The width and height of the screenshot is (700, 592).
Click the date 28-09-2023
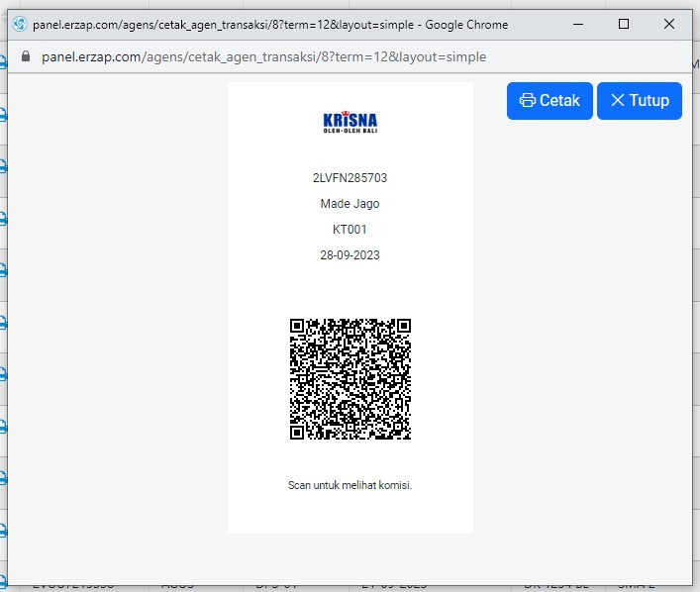[x=350, y=255]
